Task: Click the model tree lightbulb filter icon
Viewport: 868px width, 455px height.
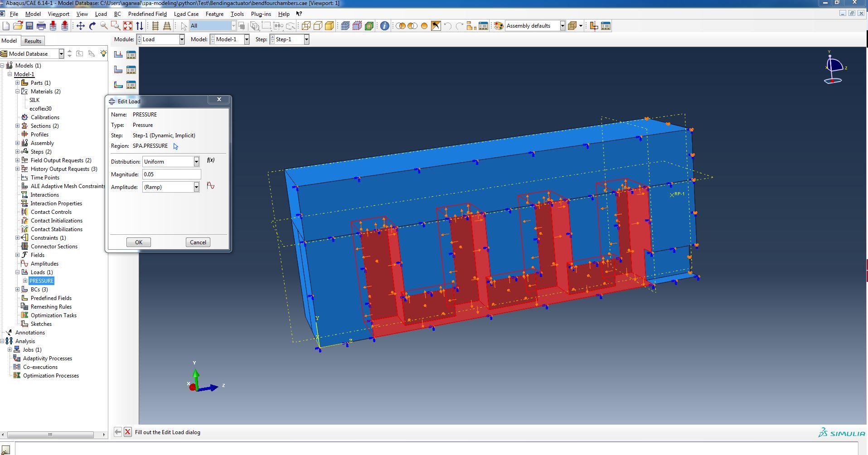Action: (103, 53)
